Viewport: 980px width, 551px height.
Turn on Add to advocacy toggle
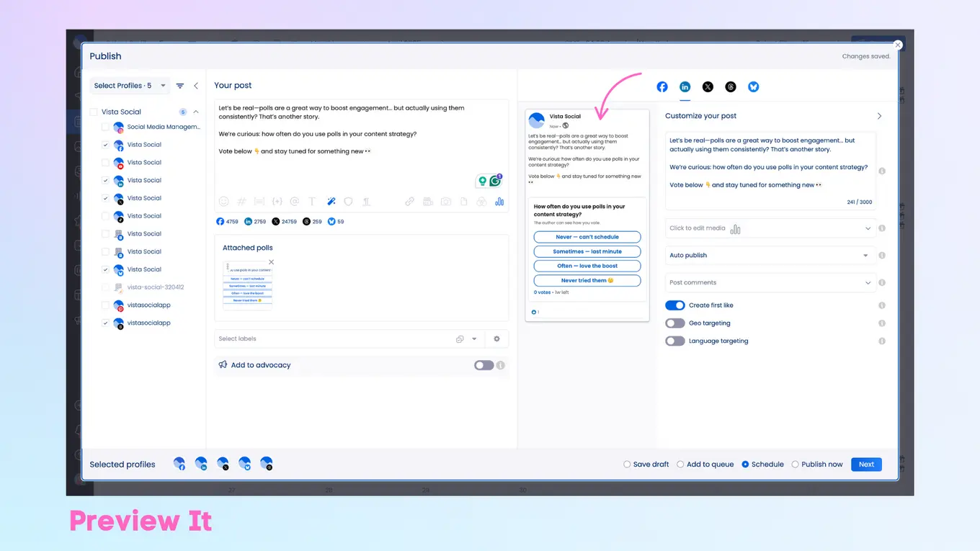click(x=484, y=365)
